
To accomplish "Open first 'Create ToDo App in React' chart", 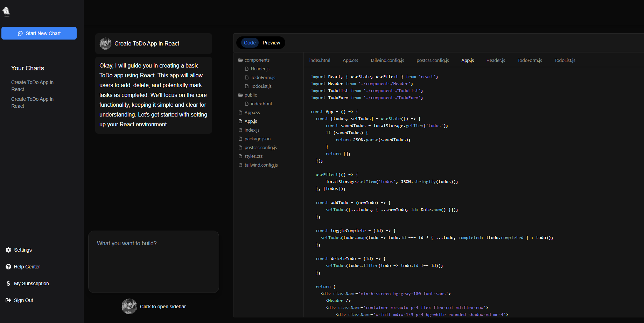I will point(32,86).
